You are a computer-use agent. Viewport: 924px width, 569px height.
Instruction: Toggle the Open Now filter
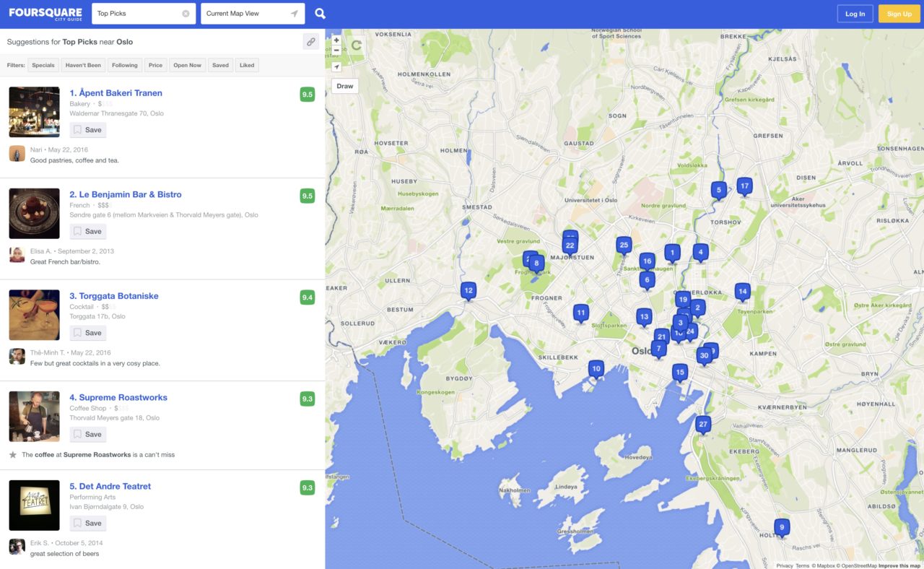click(x=187, y=65)
